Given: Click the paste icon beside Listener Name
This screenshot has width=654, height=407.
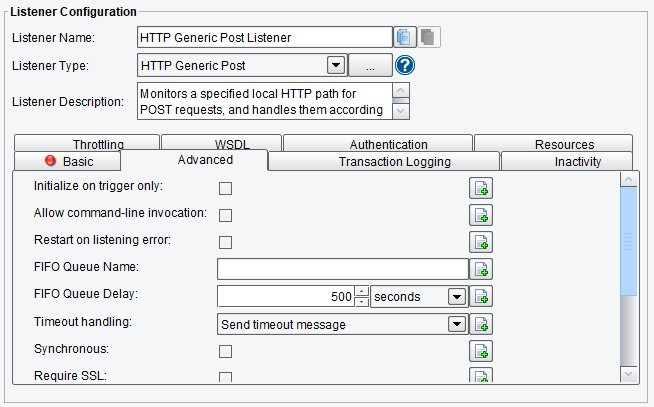Looking at the screenshot, I should click(x=428, y=37).
